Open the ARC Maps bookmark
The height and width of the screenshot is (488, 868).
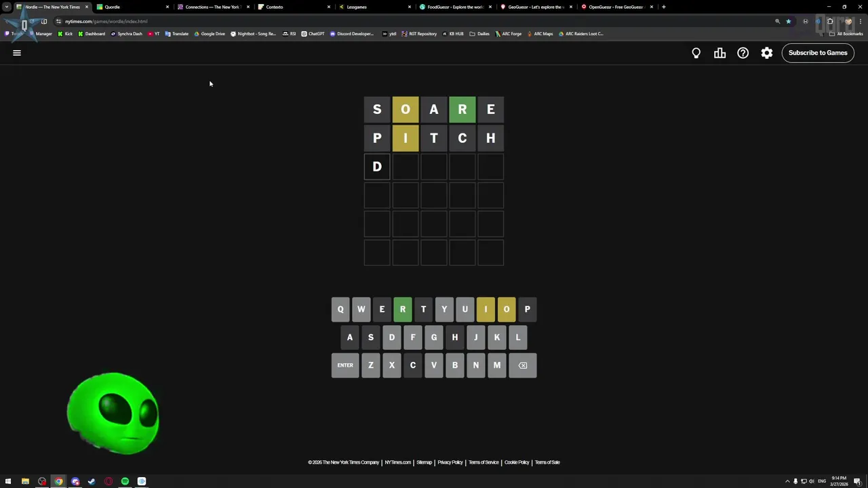[540, 33]
